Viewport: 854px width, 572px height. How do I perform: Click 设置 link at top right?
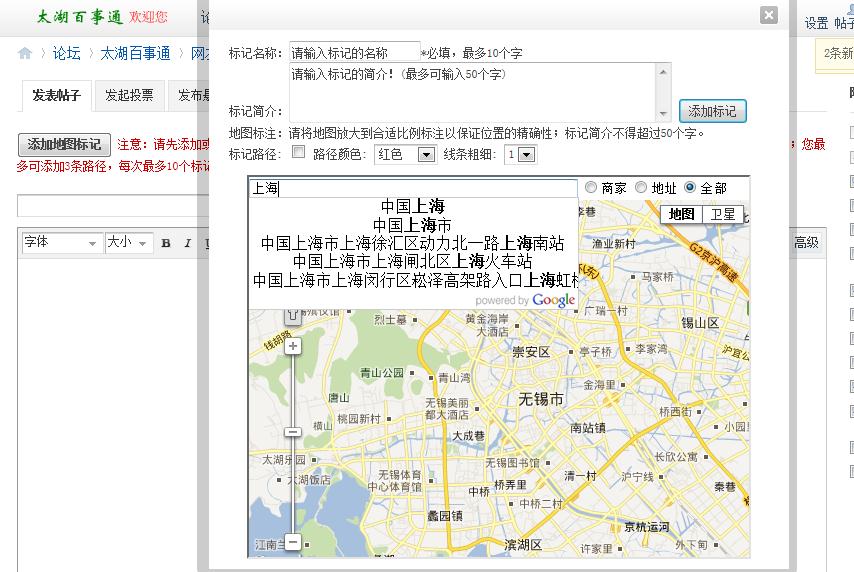pos(816,23)
